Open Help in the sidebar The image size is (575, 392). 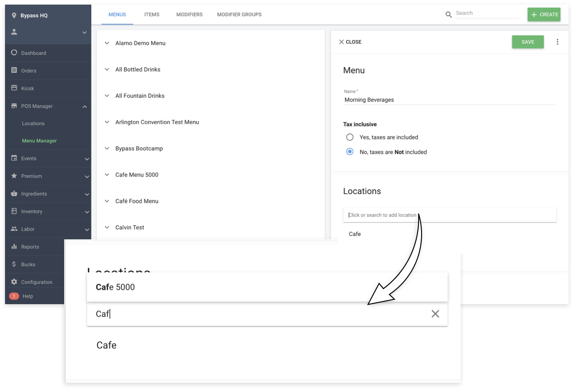(x=28, y=296)
